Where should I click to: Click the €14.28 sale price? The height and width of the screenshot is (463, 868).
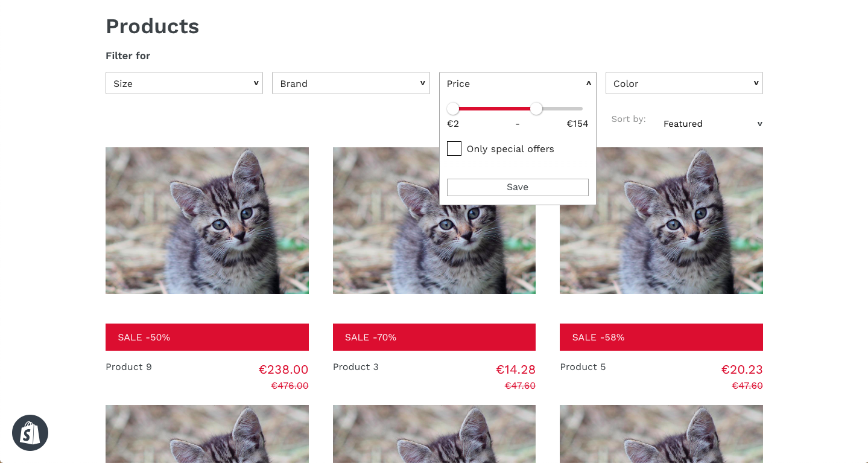[x=516, y=369]
